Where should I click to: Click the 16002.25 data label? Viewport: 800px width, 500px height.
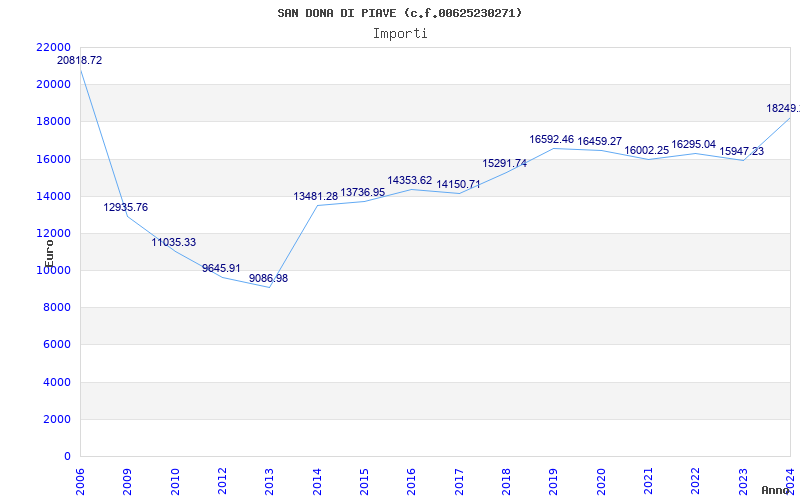point(646,151)
